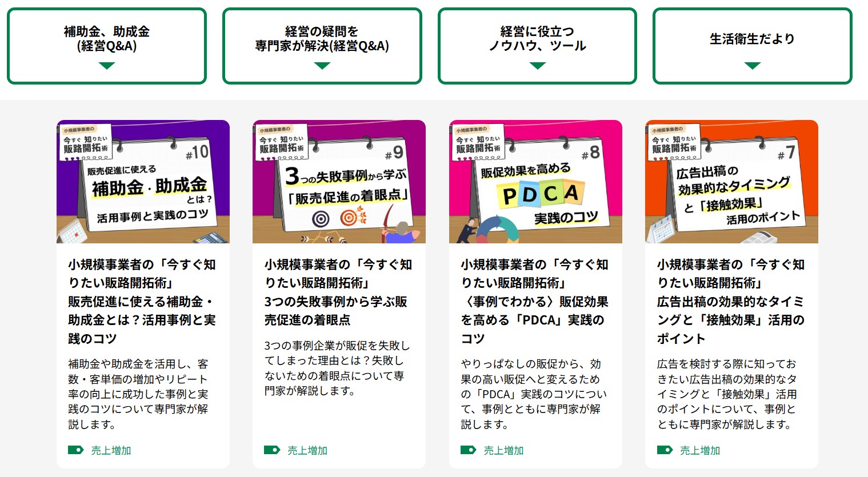Open the #9 3つの失敗事例 thumbnail image

coord(339,182)
